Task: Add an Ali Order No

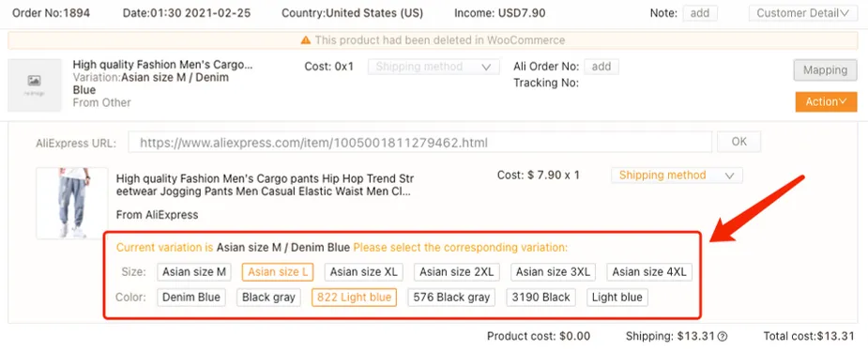Action: (x=602, y=67)
